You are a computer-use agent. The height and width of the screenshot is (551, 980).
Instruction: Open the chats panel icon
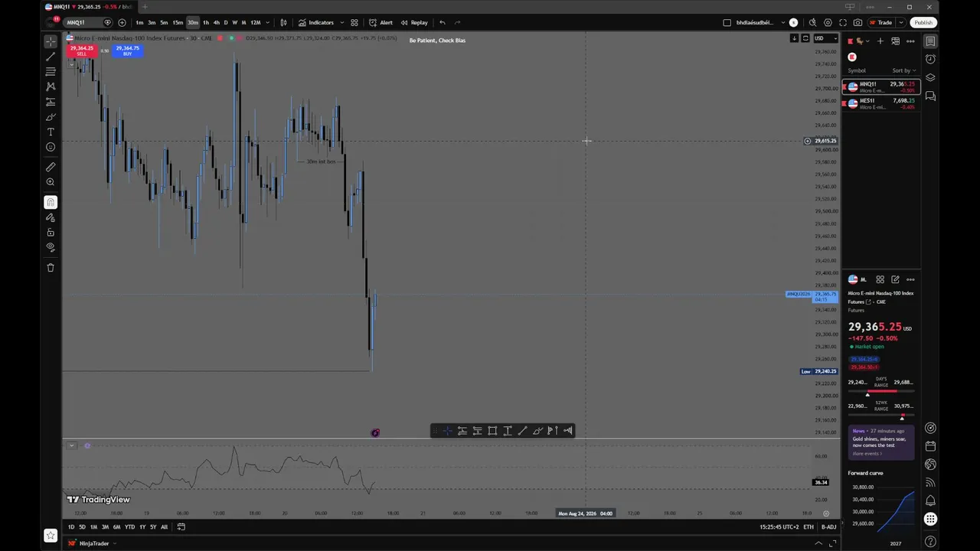[930, 96]
